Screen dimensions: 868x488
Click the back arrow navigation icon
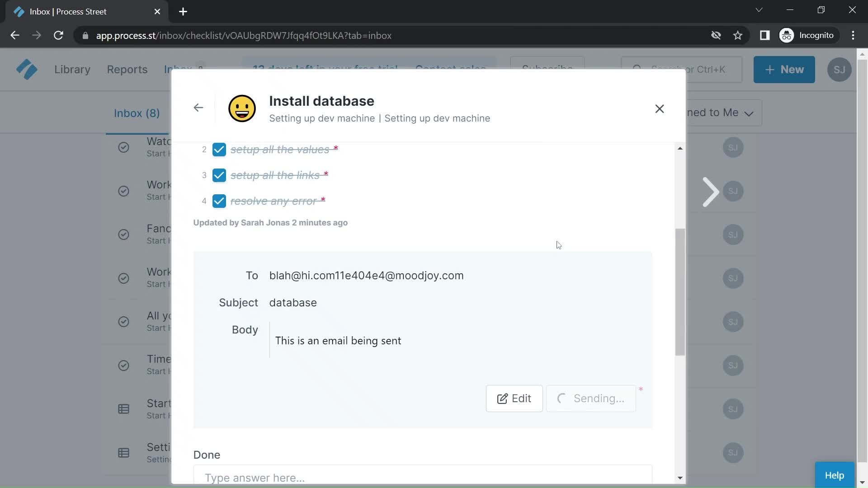pos(198,108)
